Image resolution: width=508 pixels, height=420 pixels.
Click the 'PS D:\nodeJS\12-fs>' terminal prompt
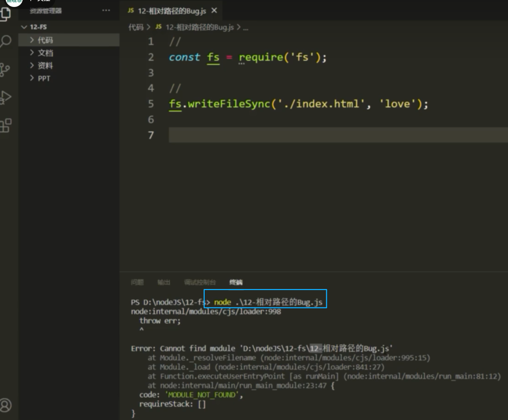(x=170, y=302)
